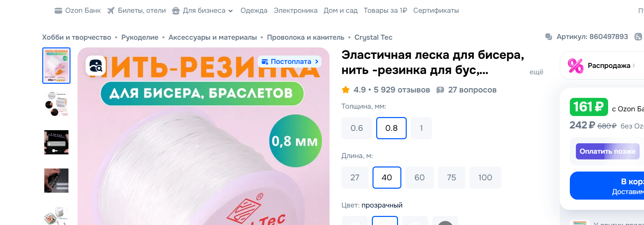The height and width of the screenshot is (225, 644).
Task: Click the pink percent Распродажа icon
Action: 575,66
